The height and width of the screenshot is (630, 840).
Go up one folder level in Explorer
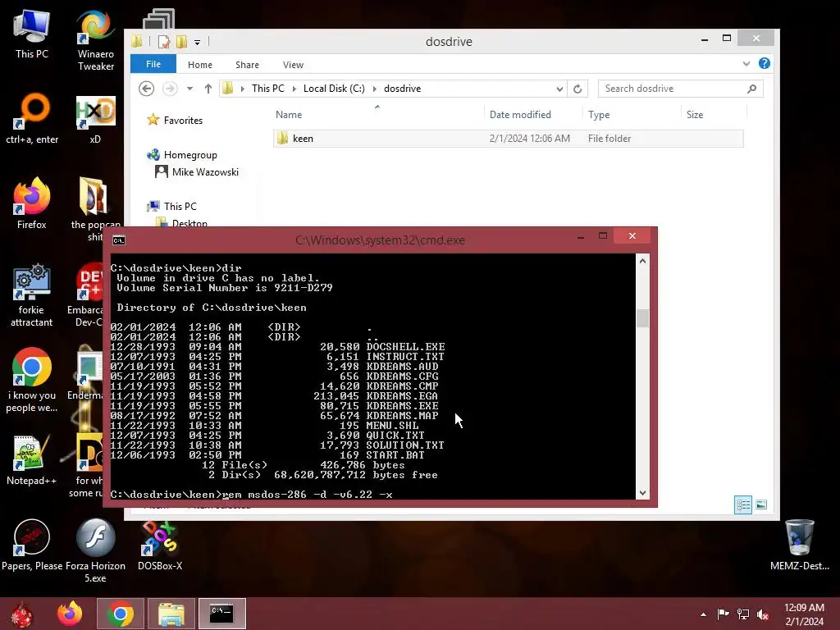point(208,89)
